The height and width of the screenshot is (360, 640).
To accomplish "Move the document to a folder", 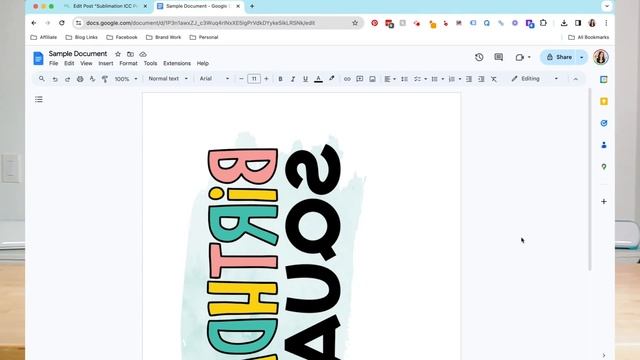I will tap(130, 54).
